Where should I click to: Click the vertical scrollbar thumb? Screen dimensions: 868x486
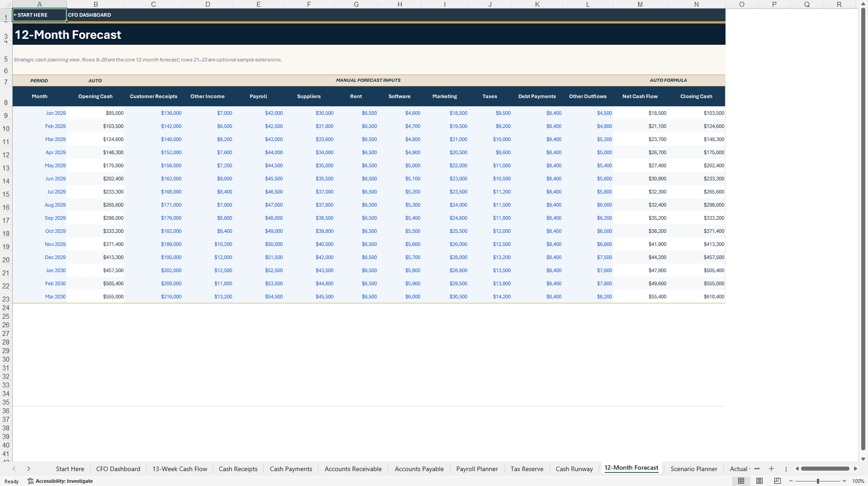tap(863, 228)
